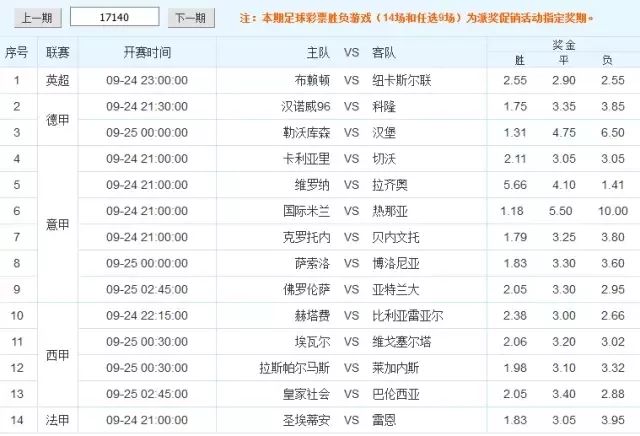Select the 英超 league cell
The image size is (640, 436).
point(58,80)
